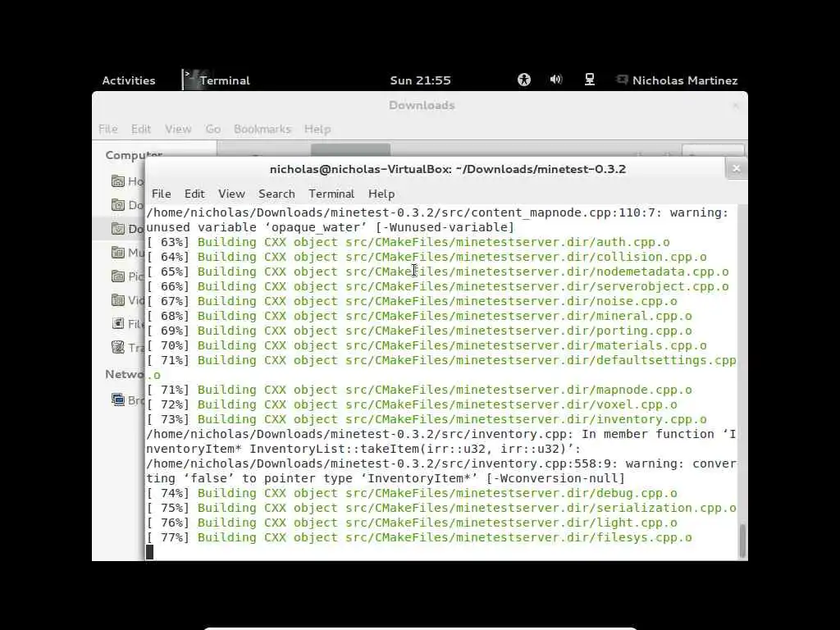The height and width of the screenshot is (630, 840).
Task: Open the terminal Edit menu
Action: (194, 194)
